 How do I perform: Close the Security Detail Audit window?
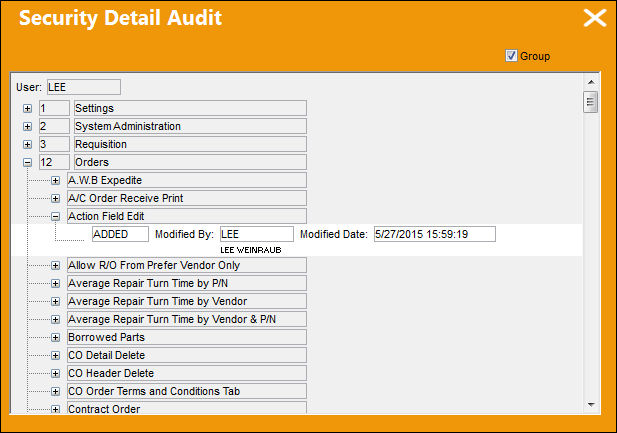[x=595, y=18]
